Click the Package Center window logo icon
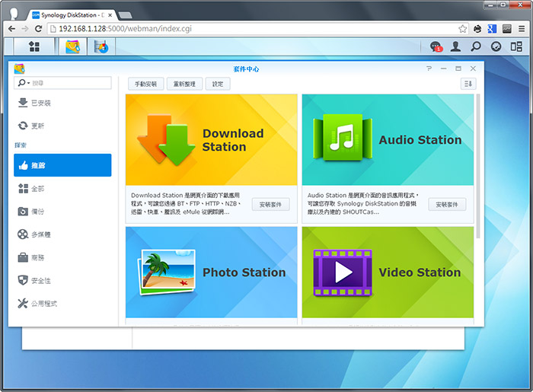The height and width of the screenshot is (392, 533). click(x=20, y=69)
